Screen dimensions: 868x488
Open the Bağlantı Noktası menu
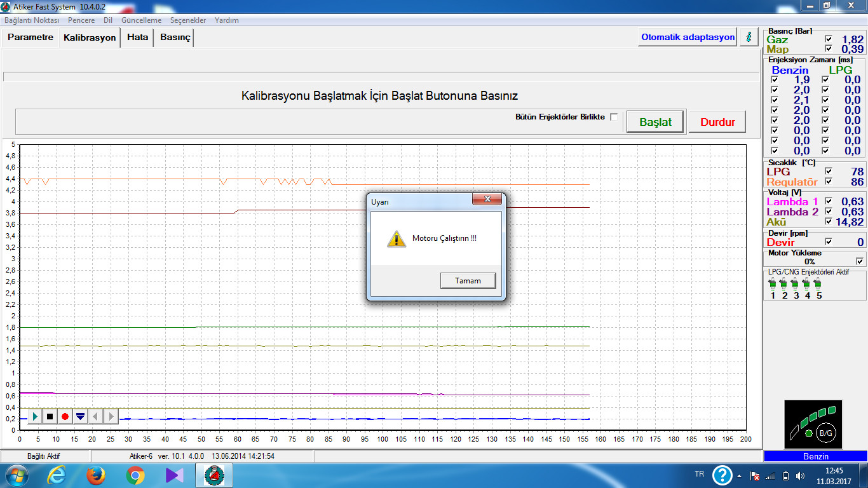pyautogui.click(x=32, y=20)
